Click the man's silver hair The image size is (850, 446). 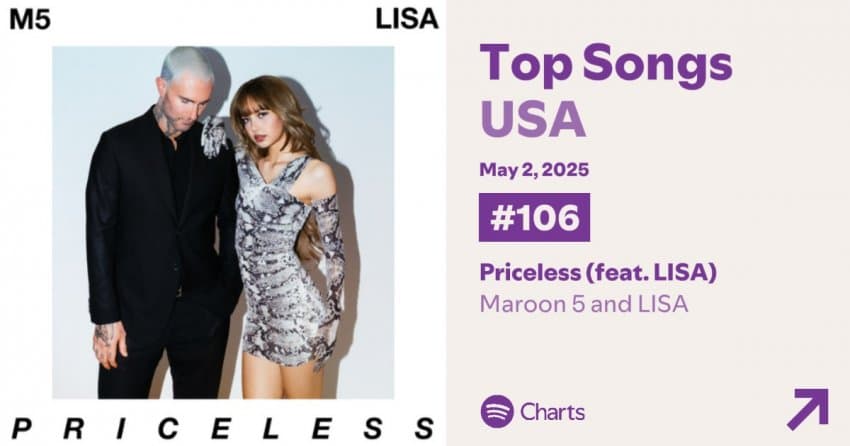pyautogui.click(x=187, y=63)
